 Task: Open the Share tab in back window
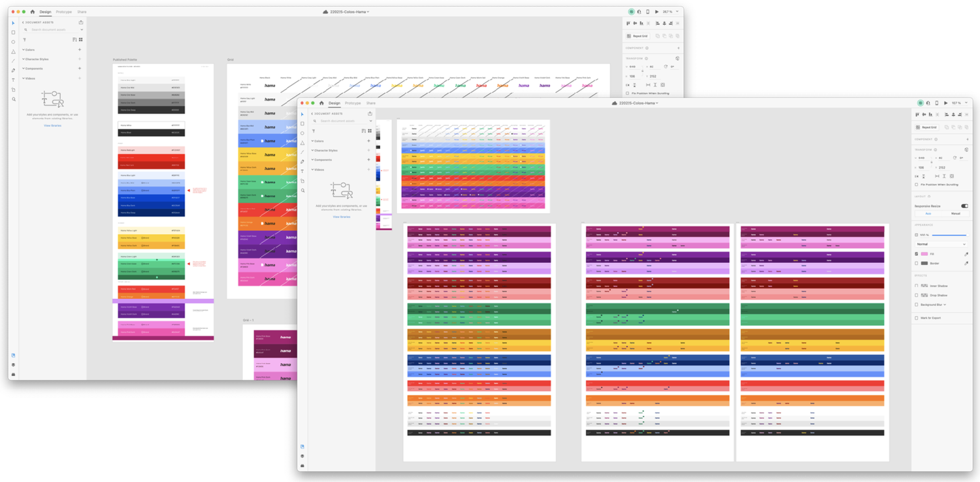(82, 12)
